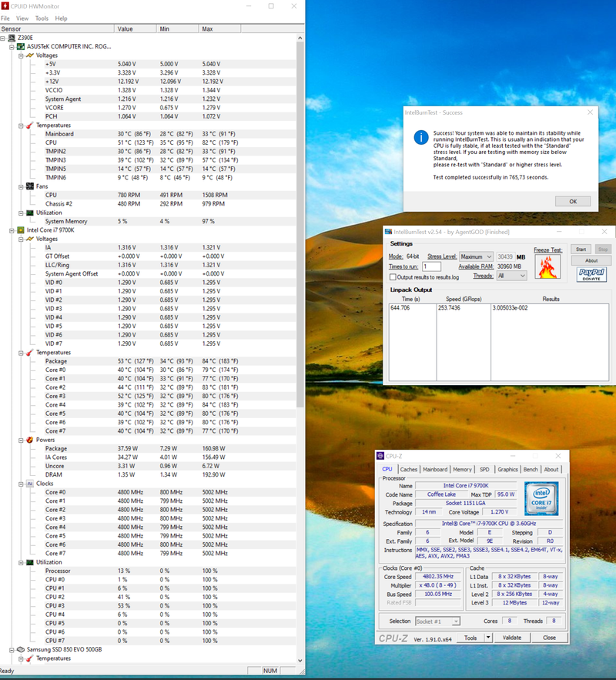Open the File menu in HWMonitor
The height and width of the screenshot is (680, 616).
(5, 18)
